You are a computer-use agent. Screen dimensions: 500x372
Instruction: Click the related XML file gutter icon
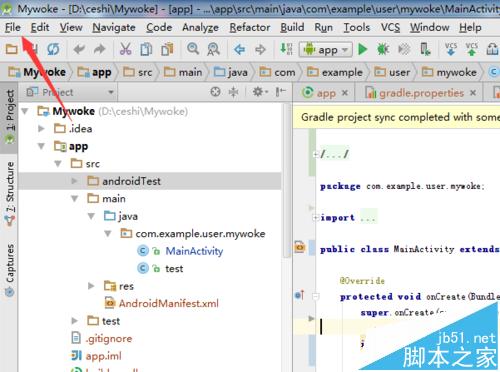[300, 247]
